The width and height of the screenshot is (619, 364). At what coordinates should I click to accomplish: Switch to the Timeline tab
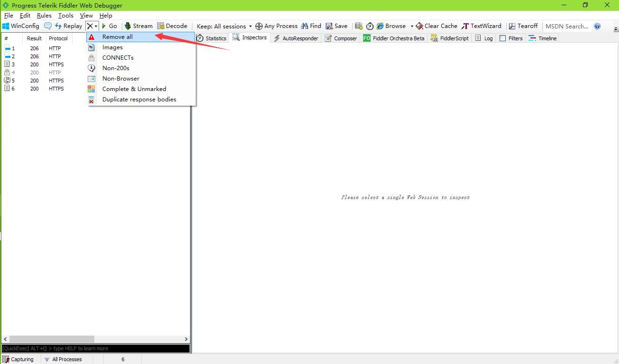(x=543, y=38)
